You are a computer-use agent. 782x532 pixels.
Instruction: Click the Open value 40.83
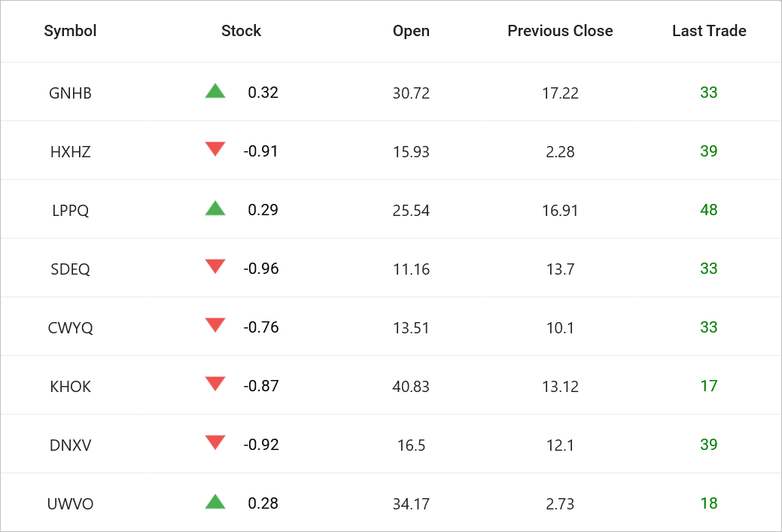coord(411,387)
